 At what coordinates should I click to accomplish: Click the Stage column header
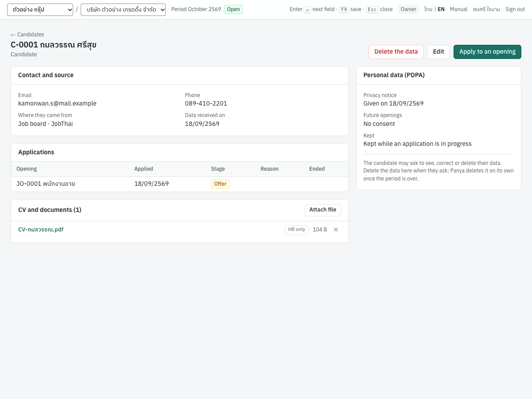coord(218,169)
